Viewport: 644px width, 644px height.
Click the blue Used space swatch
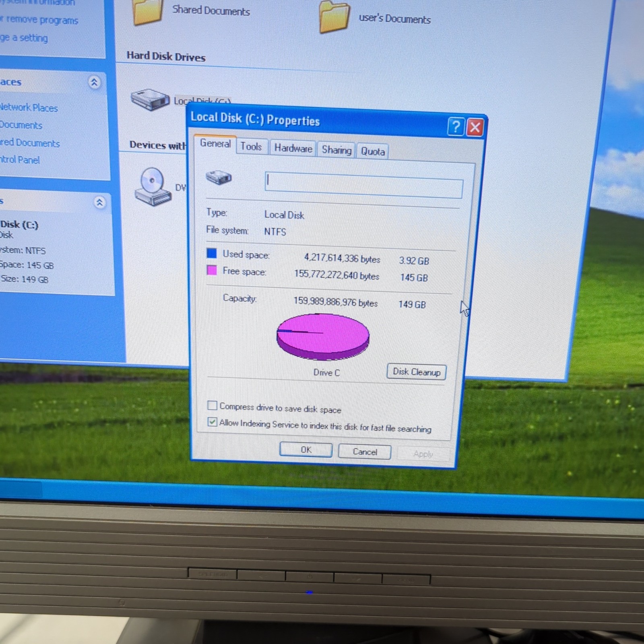click(x=211, y=253)
